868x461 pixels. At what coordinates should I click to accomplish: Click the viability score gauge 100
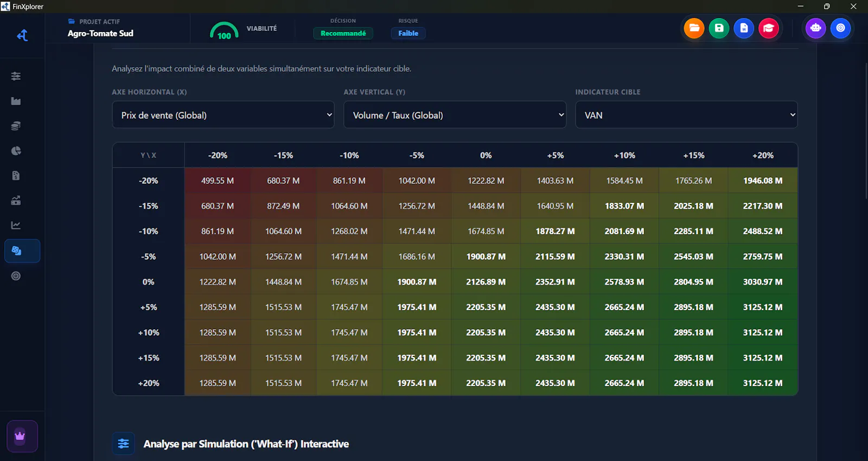(224, 30)
